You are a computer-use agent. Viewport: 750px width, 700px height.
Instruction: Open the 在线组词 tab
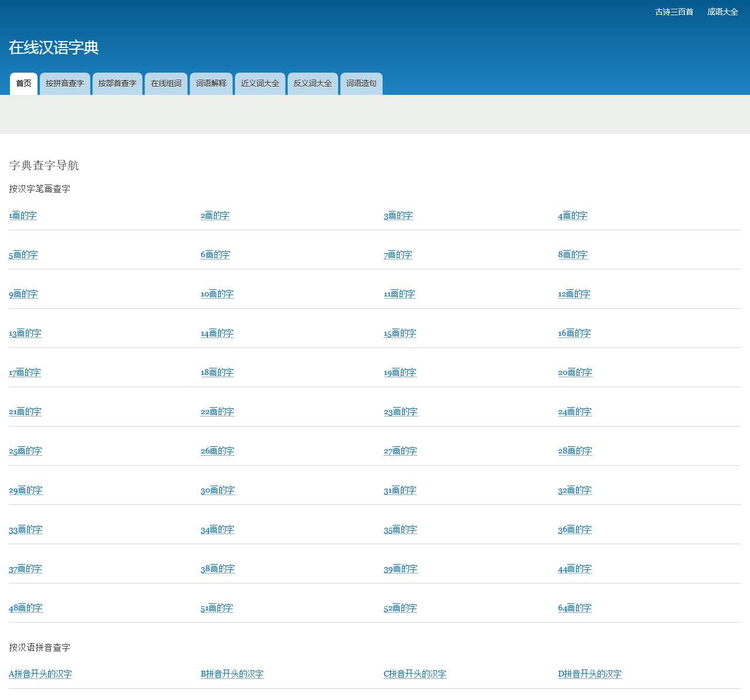166,83
